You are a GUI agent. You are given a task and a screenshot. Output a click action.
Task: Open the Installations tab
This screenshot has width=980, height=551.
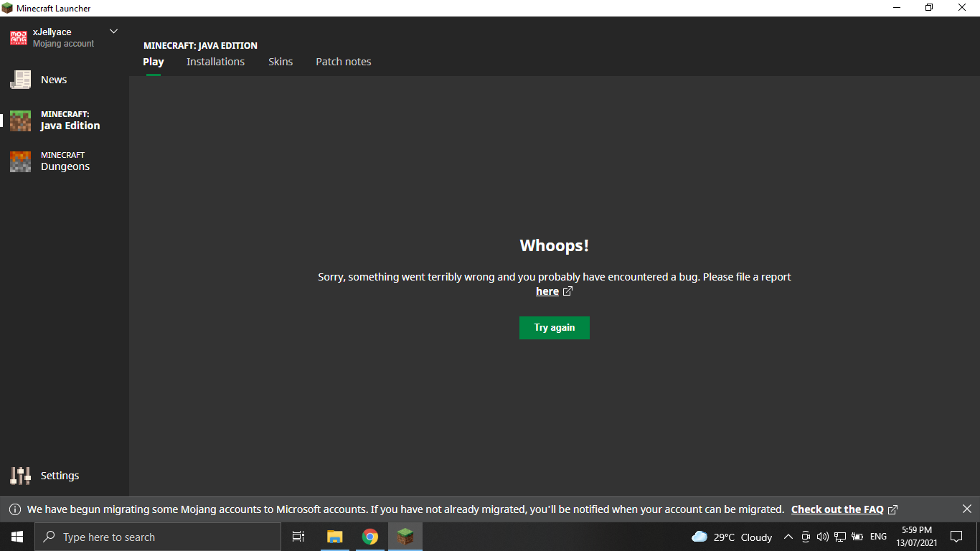click(x=215, y=62)
